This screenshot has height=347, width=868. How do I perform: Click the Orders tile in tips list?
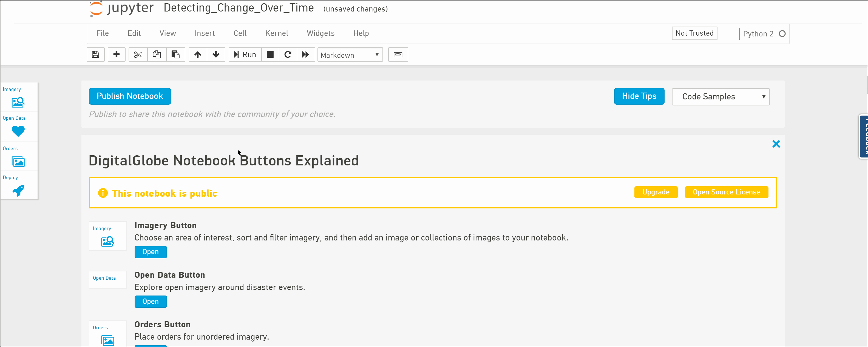click(x=108, y=334)
